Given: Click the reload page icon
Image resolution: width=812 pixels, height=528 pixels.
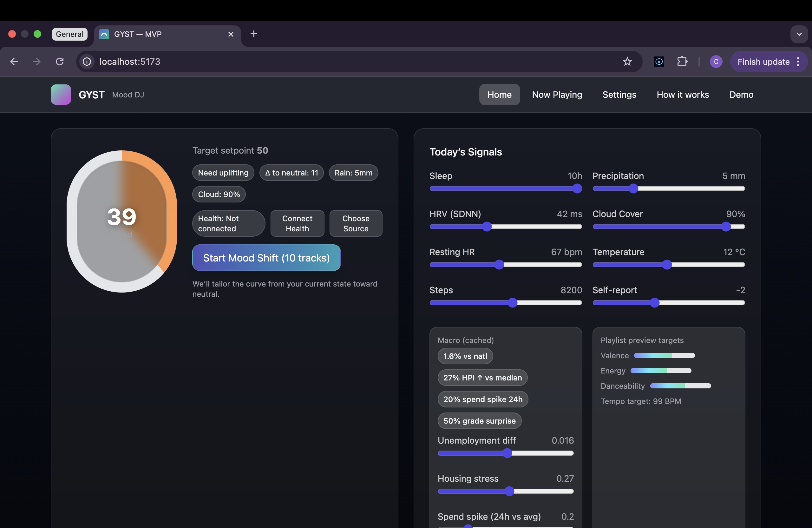Looking at the screenshot, I should point(60,62).
